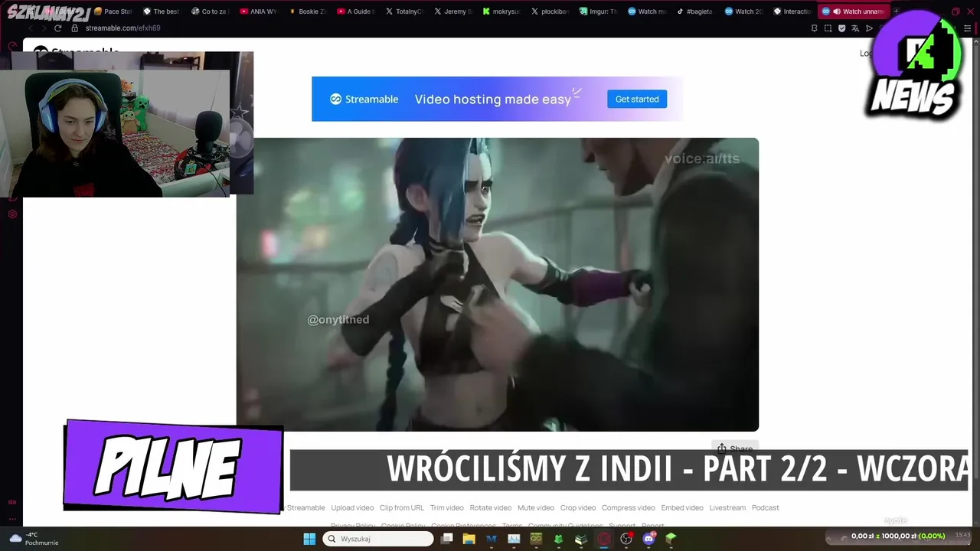Viewport: 980px width, 551px height.
Task: Mute the tab via its speaker icon
Action: [x=836, y=11]
